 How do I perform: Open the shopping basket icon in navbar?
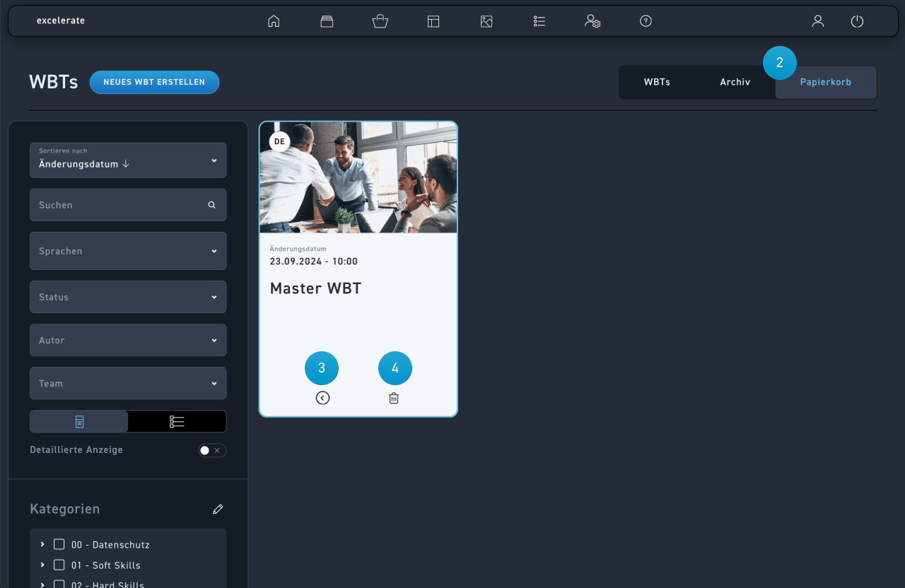(x=380, y=21)
